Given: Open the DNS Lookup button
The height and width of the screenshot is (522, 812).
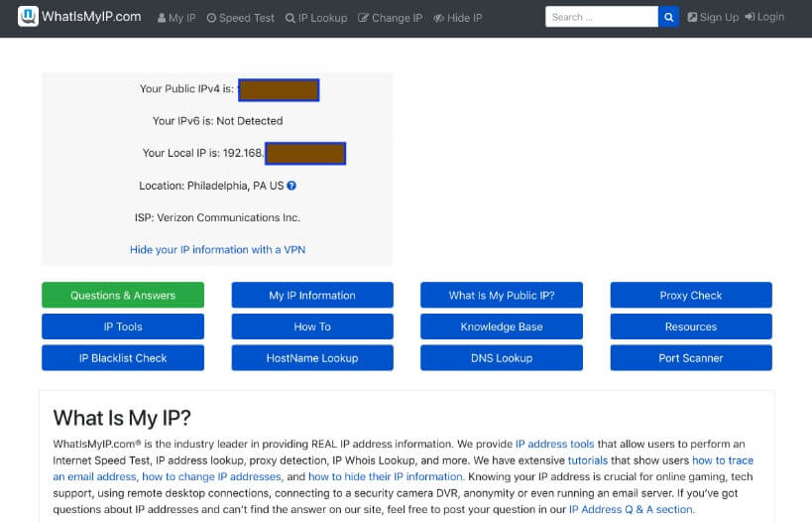Looking at the screenshot, I should tap(502, 357).
